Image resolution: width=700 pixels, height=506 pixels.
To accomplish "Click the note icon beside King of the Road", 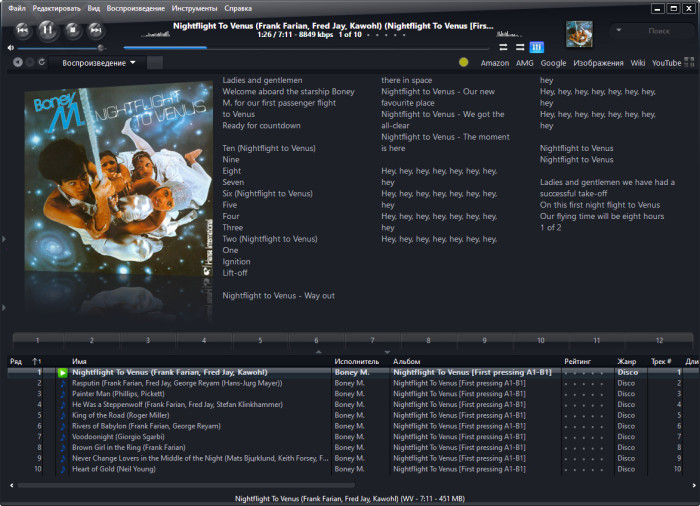I will pos(62,415).
